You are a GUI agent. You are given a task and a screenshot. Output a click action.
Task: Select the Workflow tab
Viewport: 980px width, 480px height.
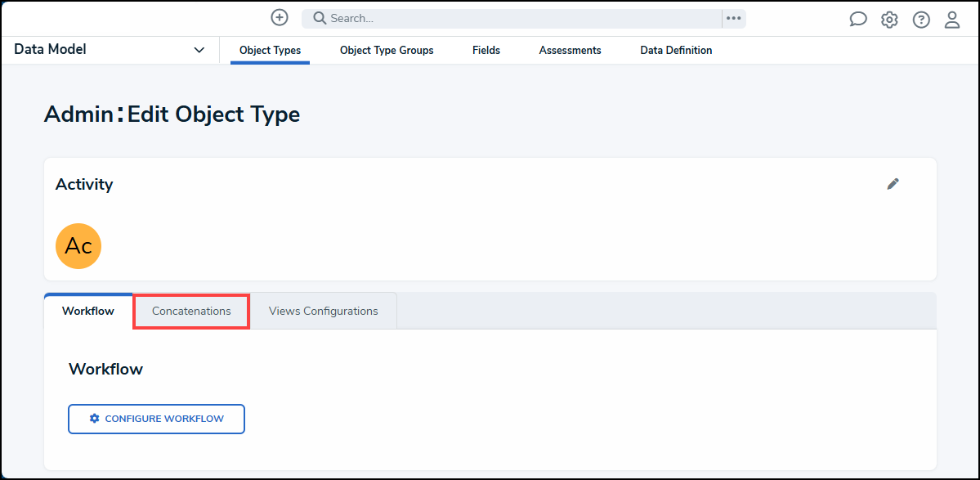point(88,312)
